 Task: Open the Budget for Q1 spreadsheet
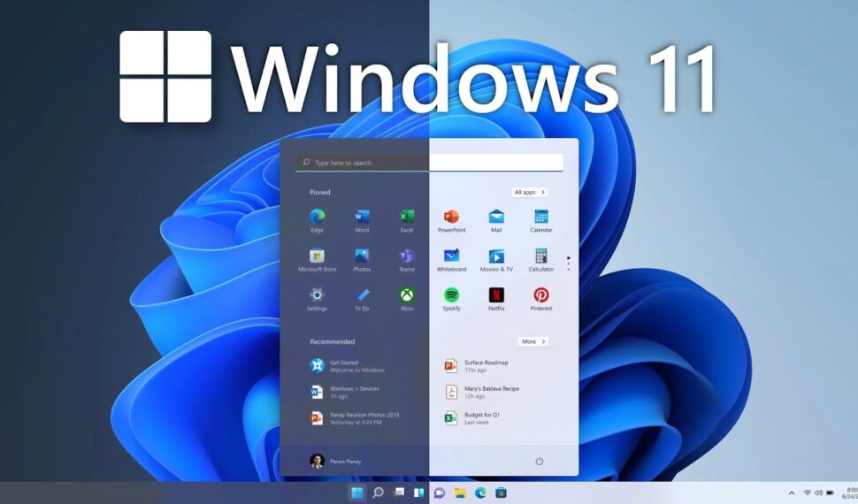(x=481, y=417)
